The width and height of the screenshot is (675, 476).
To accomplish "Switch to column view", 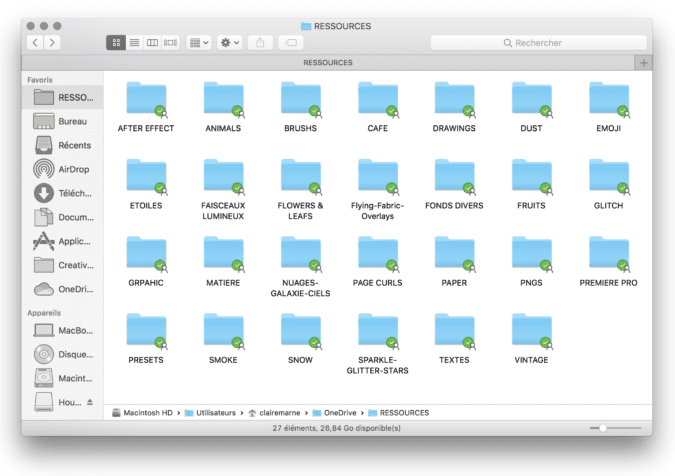I will point(152,43).
